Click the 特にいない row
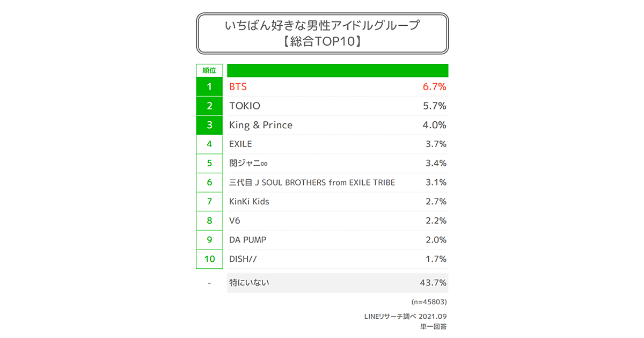Image resolution: width=644 pixels, height=338 pixels. (x=249, y=283)
